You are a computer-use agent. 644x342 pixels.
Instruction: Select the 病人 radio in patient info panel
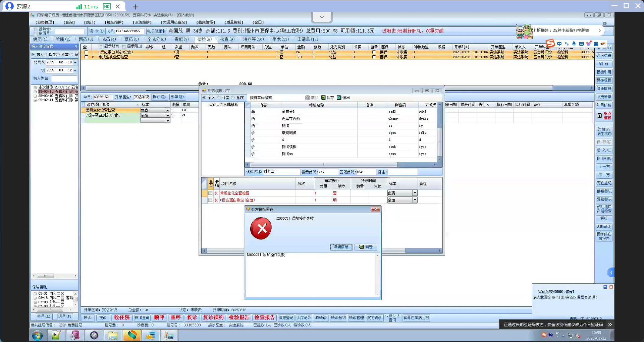33,54
